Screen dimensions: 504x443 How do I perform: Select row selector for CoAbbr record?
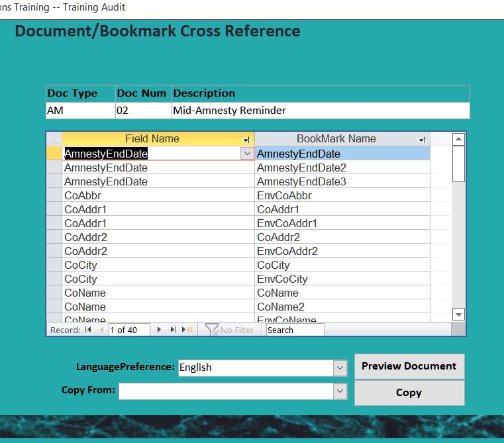pos(54,195)
